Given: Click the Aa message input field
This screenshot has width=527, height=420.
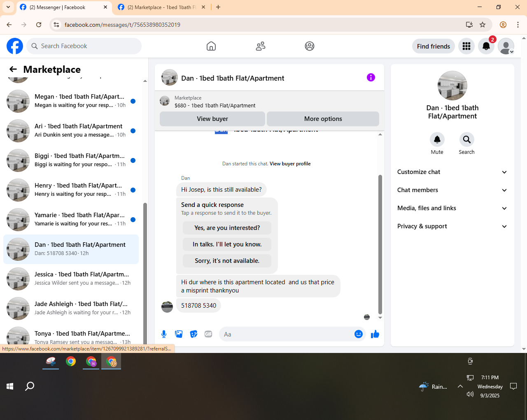Looking at the screenshot, I should click(287, 334).
